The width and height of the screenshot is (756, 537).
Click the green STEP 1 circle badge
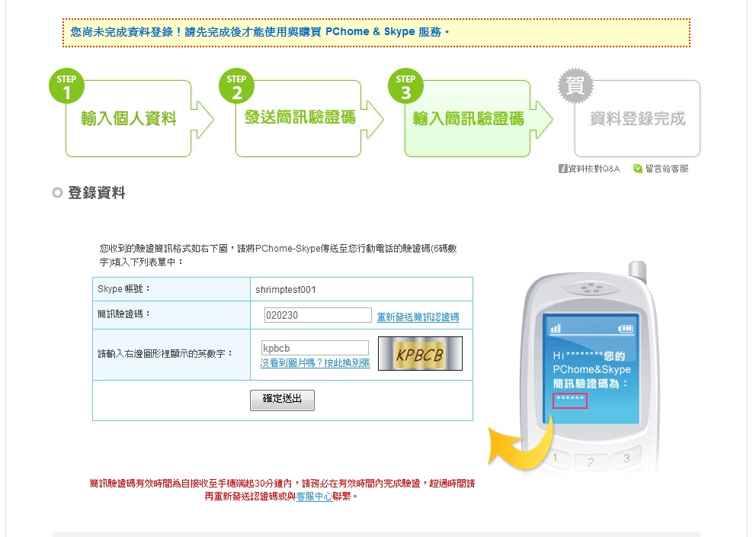point(66,86)
